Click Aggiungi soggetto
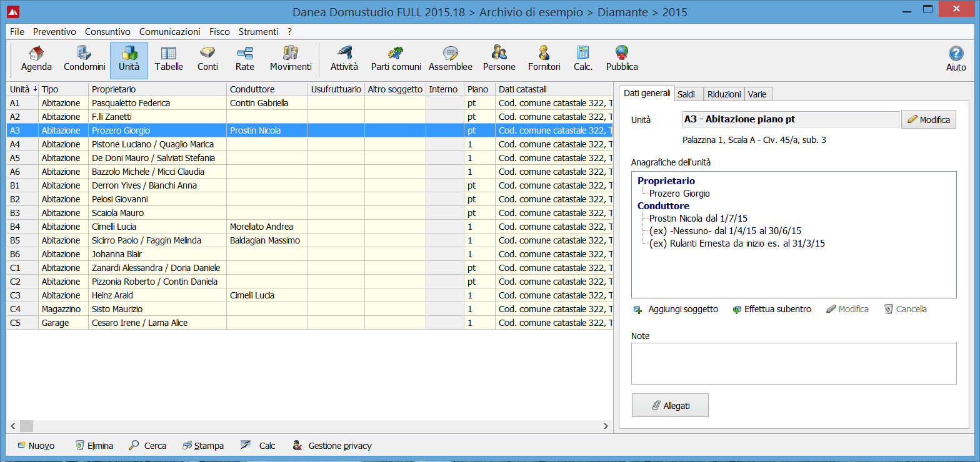980x462 pixels. pyautogui.click(x=676, y=309)
